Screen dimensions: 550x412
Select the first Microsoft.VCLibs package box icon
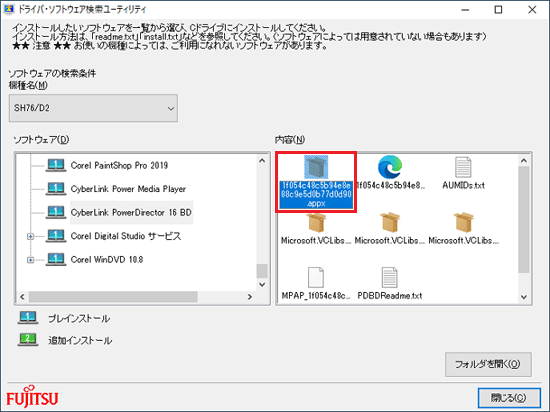[316, 222]
